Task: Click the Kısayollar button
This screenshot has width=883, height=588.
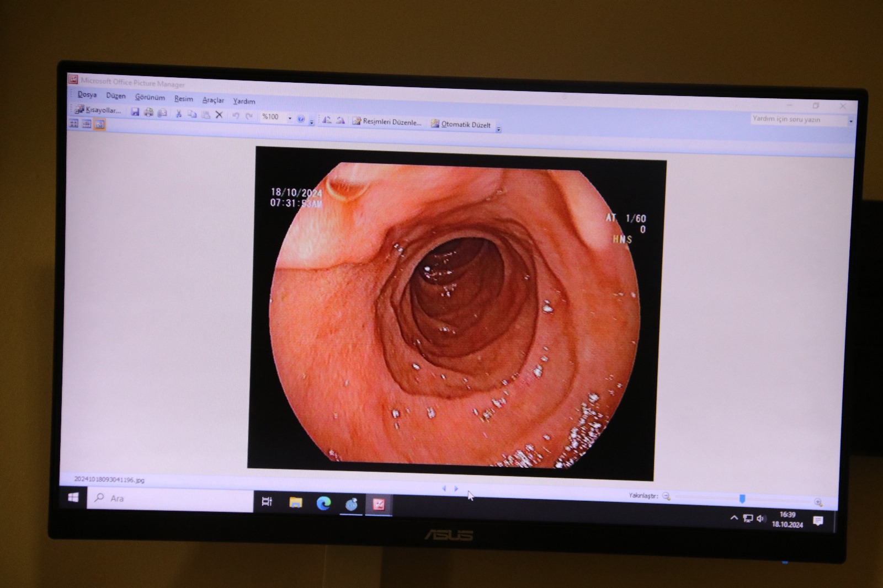Action: (x=98, y=110)
